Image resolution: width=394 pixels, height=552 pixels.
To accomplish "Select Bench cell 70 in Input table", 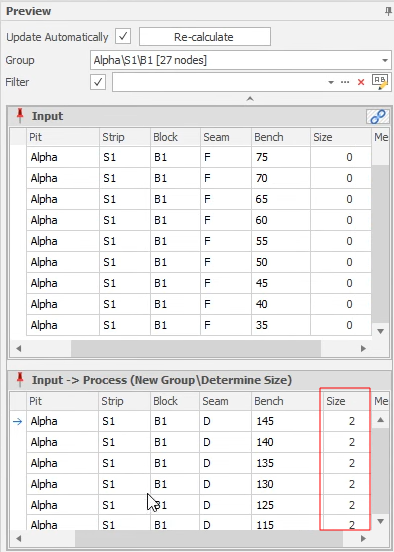I will (281, 178).
